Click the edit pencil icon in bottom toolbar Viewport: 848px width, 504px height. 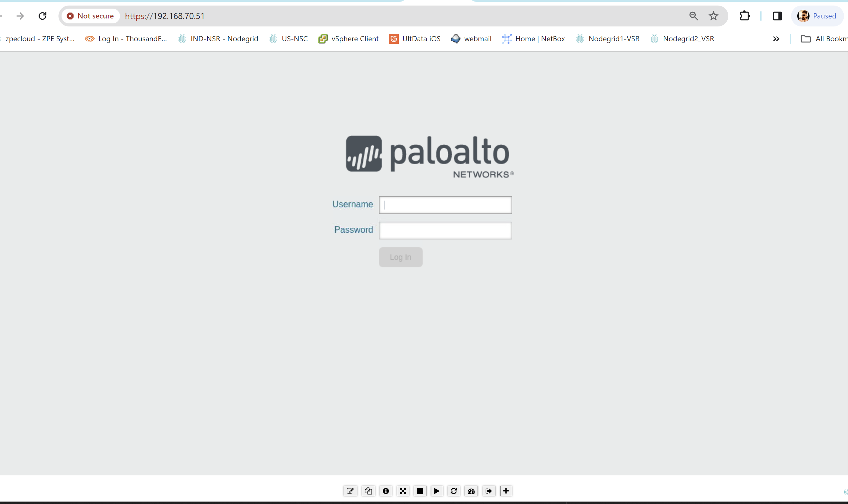tap(350, 491)
